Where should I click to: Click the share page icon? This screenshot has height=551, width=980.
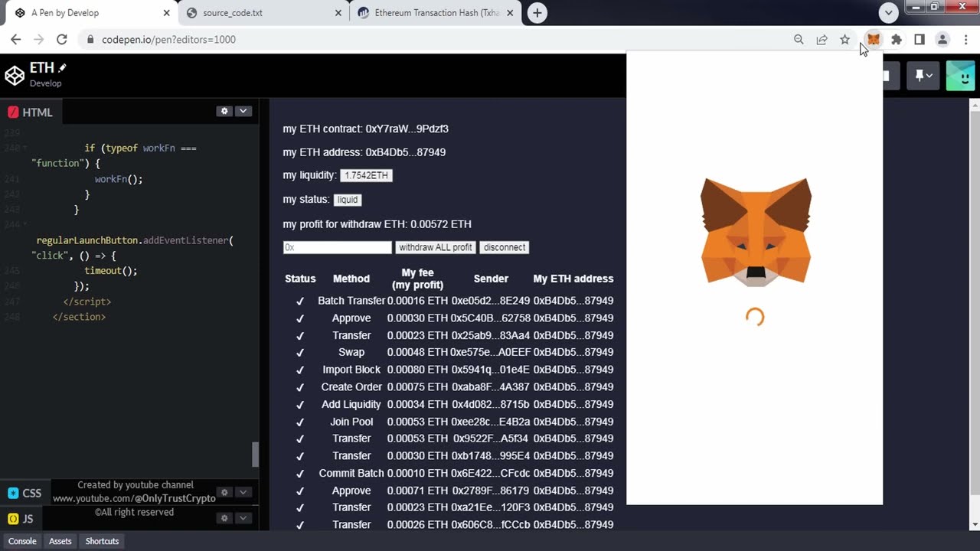(822, 39)
